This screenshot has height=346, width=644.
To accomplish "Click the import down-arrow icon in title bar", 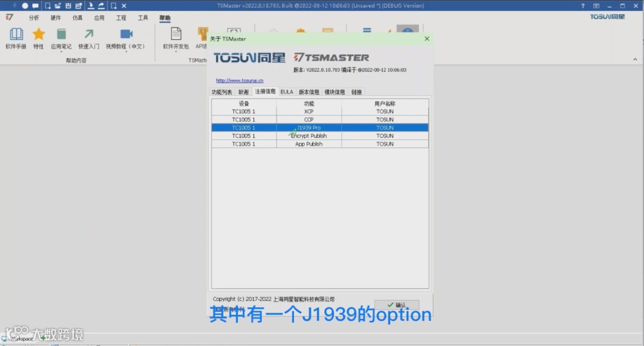I will click(91, 6).
